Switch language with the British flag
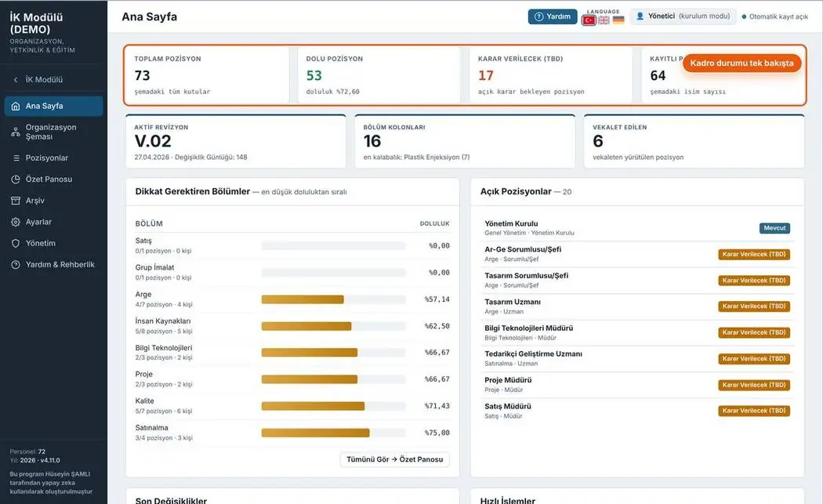 604,20
